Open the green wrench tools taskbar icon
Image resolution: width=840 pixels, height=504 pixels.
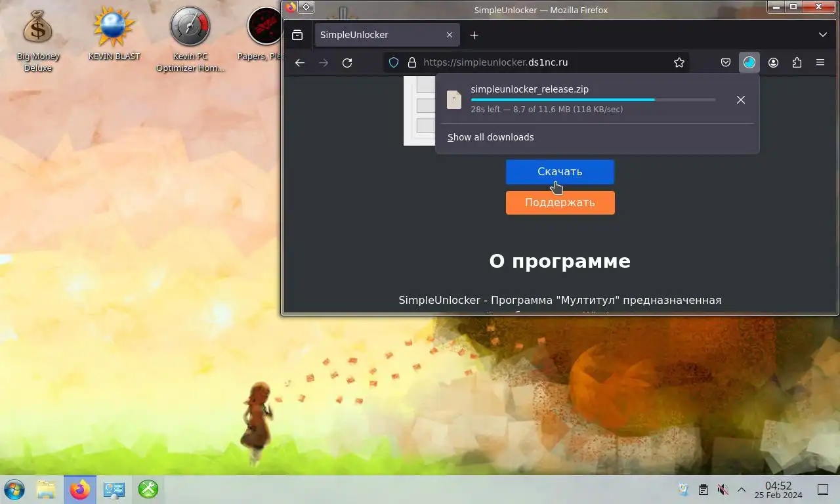[148, 490]
